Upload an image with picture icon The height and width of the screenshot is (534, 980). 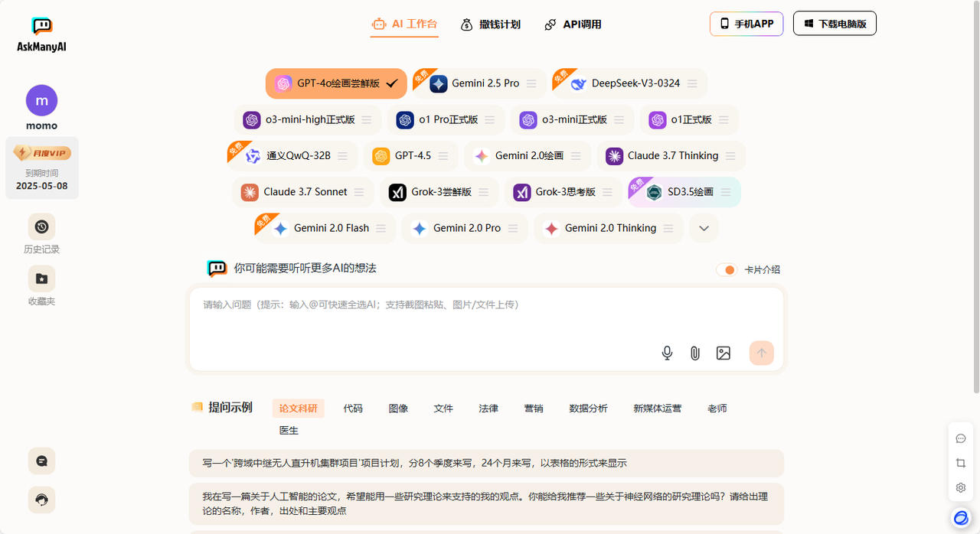click(x=724, y=353)
